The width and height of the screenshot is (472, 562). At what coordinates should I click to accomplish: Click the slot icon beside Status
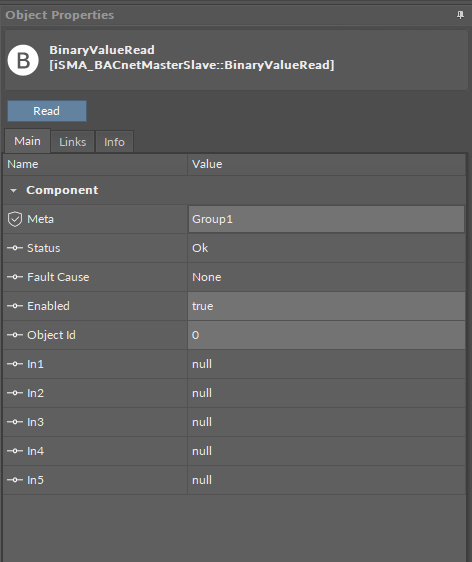click(15, 248)
